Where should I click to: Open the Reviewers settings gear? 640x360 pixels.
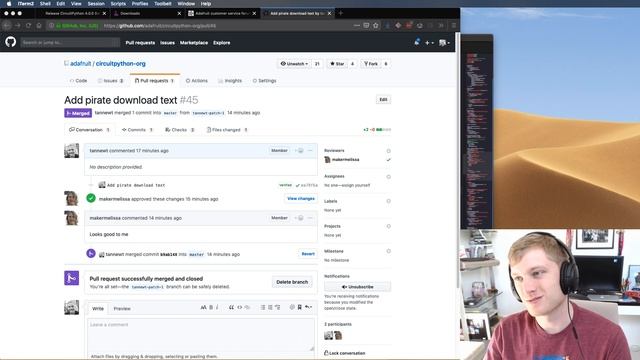pos(389,151)
